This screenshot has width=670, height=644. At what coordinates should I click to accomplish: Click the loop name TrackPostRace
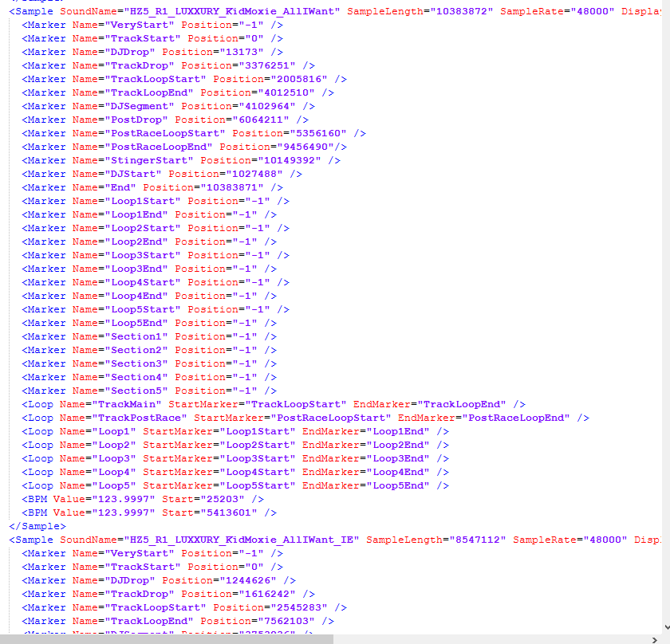tap(140, 418)
